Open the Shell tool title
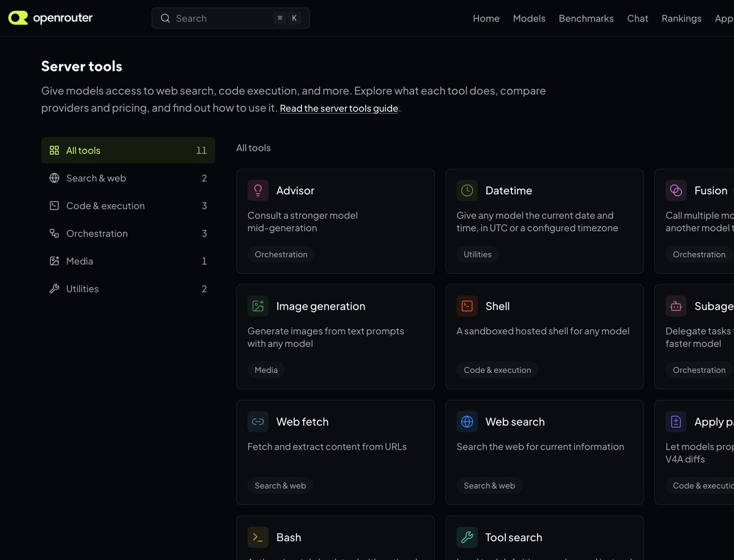Image resolution: width=734 pixels, height=560 pixels. 497,306
